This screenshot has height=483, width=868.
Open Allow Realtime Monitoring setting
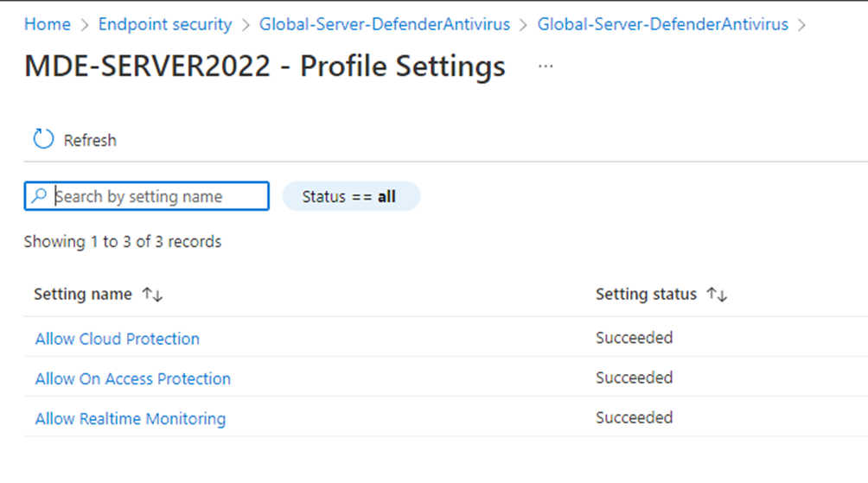coord(131,419)
